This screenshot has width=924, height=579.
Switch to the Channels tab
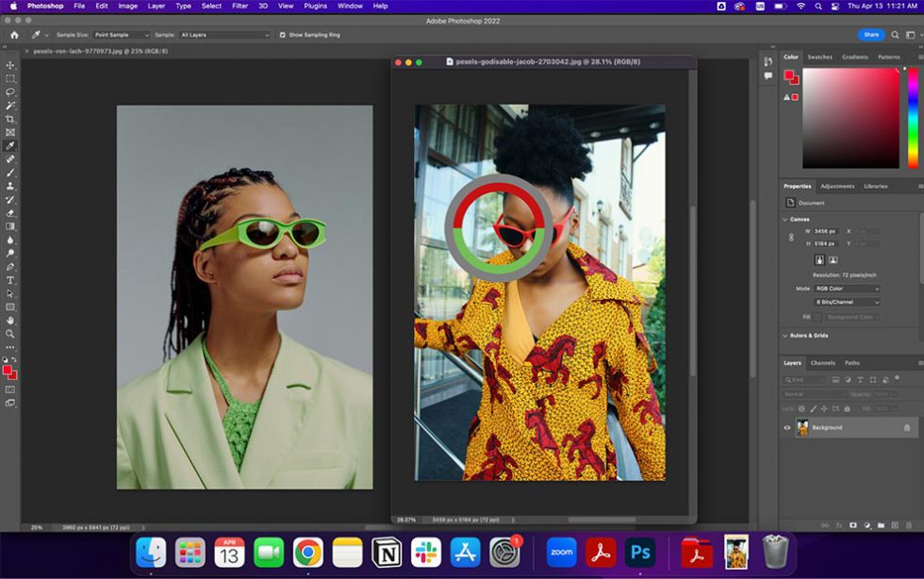coord(824,360)
